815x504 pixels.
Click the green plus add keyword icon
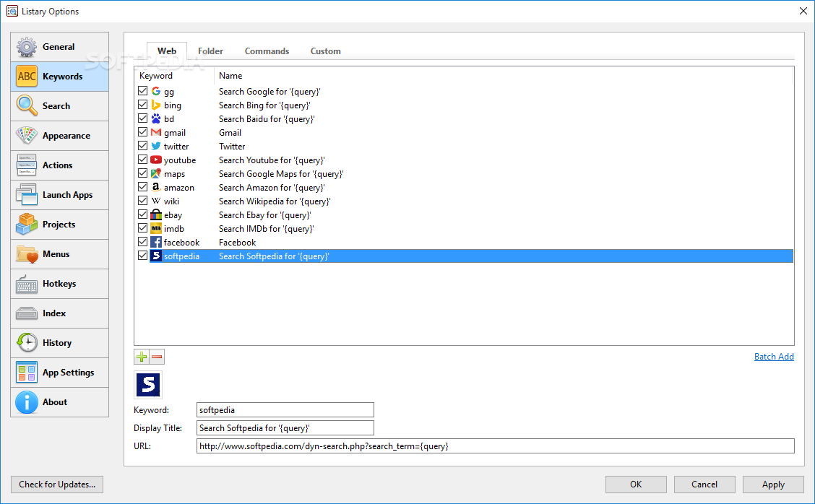[x=142, y=357]
